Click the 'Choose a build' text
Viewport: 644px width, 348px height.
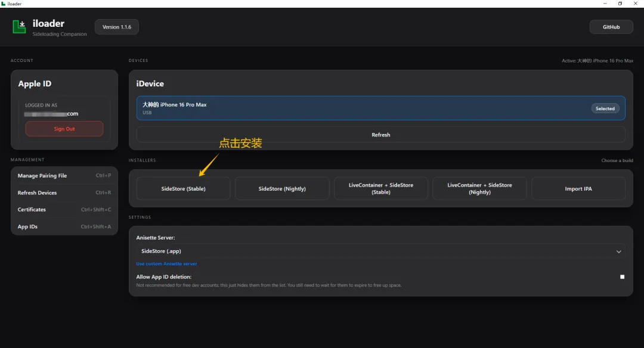click(617, 160)
